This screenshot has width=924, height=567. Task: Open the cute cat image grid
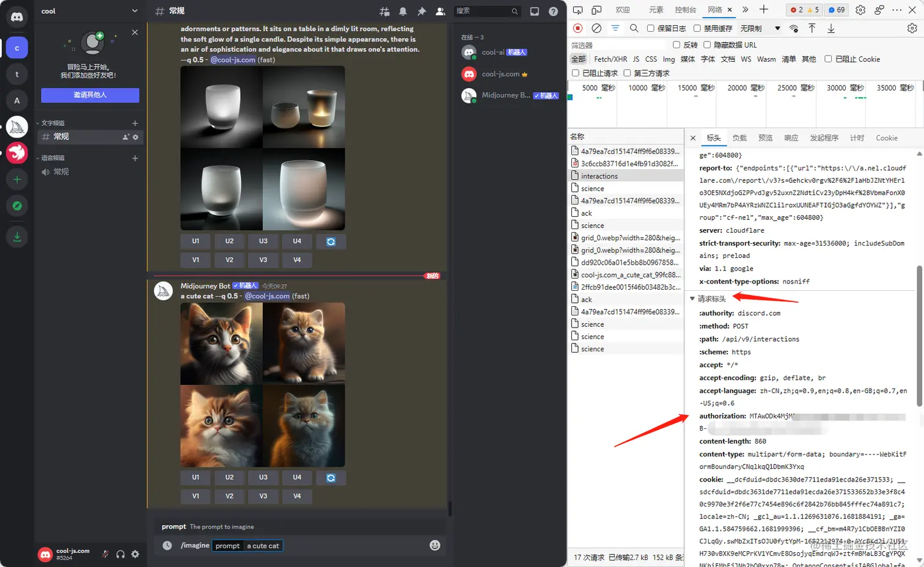pyautogui.click(x=263, y=385)
